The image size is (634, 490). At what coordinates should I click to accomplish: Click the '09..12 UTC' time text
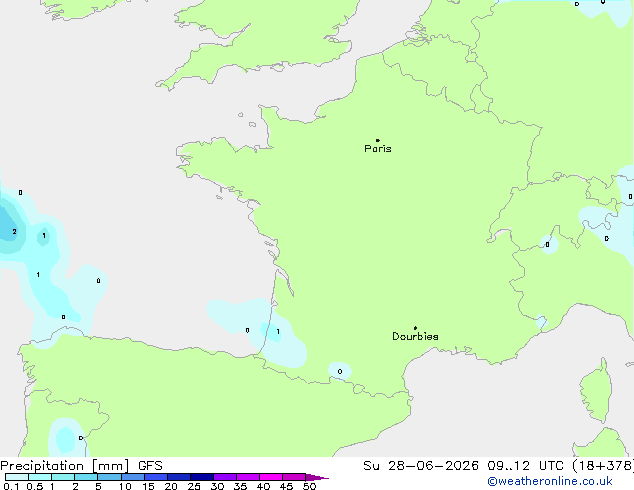[x=525, y=466]
